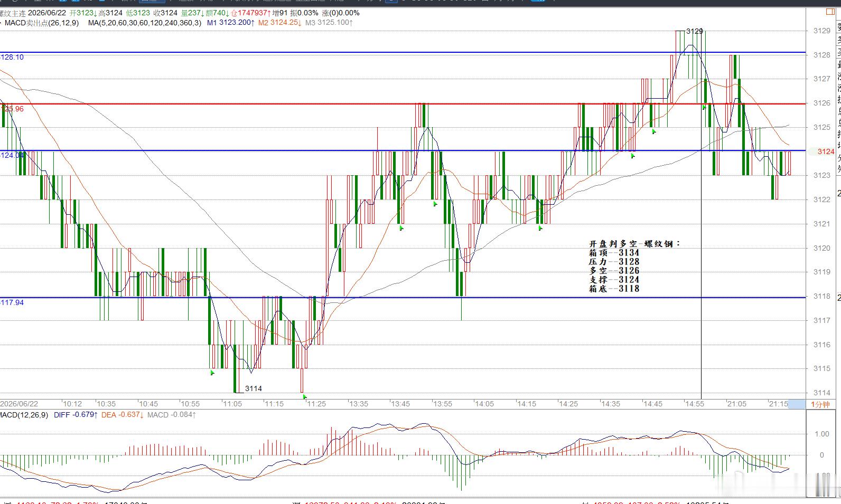Select the blue 128.10 line label

(12, 57)
